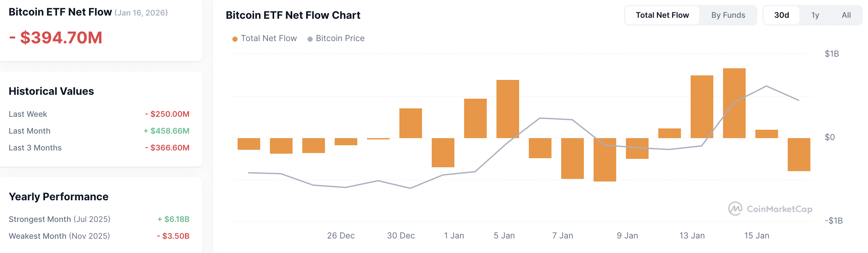
Task: Click the Last 3 Months value -$366.60M
Action: (167, 148)
